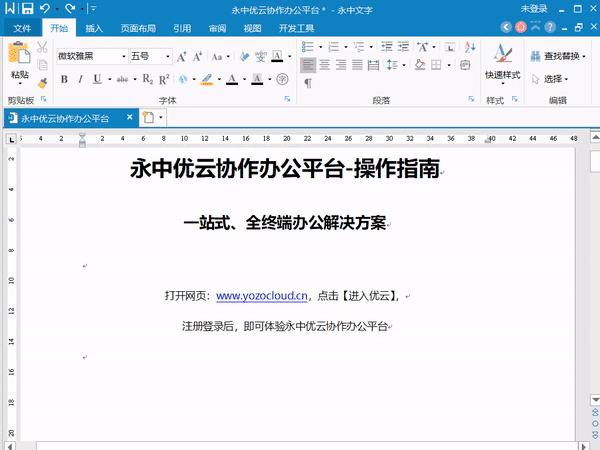Click the text highlight color marker

point(207,79)
